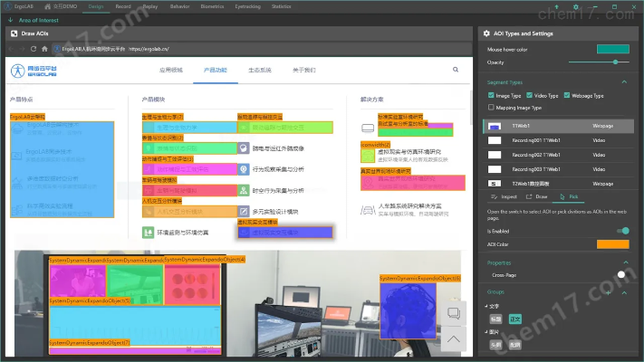Click the search icon on the webpage
The width and height of the screenshot is (644, 362).
pyautogui.click(x=456, y=69)
